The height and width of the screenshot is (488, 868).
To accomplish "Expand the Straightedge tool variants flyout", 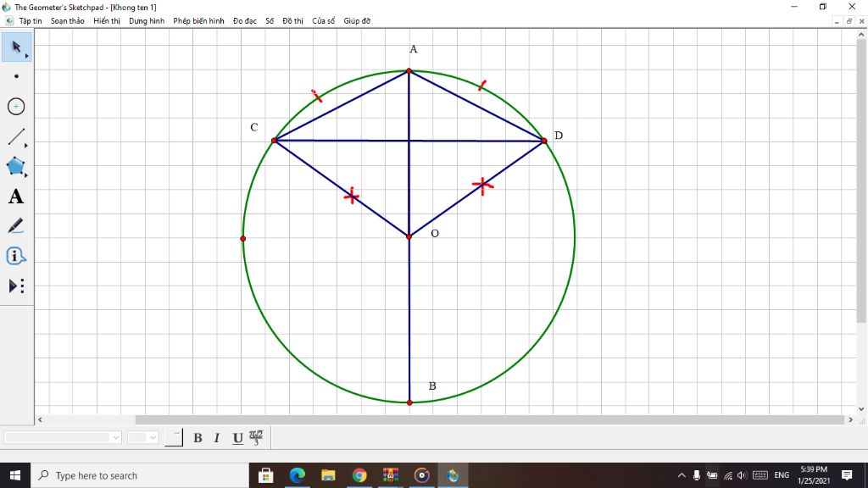I will point(26,145).
